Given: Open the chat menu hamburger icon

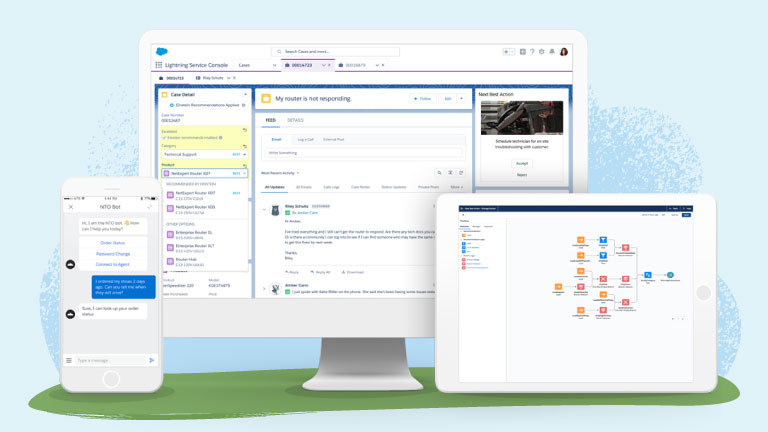Looking at the screenshot, I should click(x=69, y=360).
